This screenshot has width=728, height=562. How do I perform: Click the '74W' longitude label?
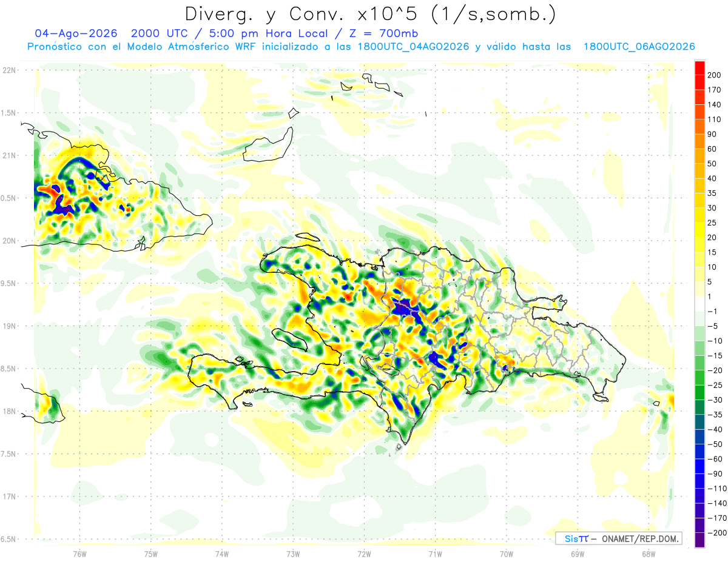(x=221, y=554)
